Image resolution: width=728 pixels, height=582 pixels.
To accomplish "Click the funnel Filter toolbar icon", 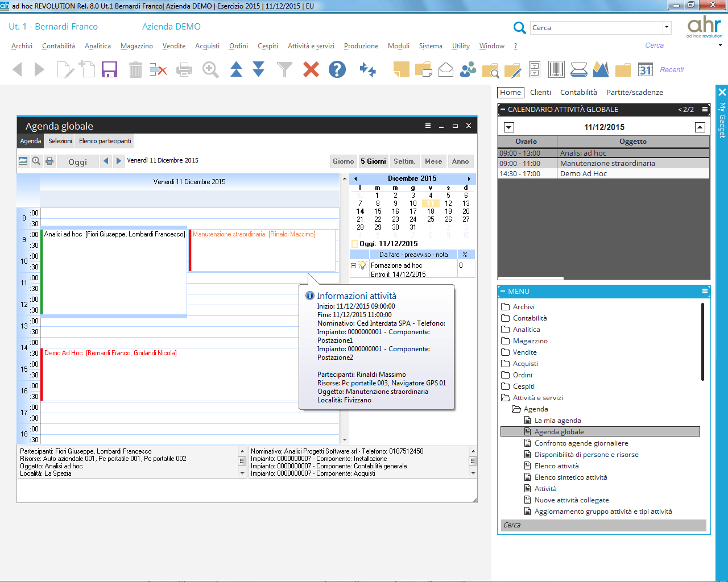I will pyautogui.click(x=284, y=70).
